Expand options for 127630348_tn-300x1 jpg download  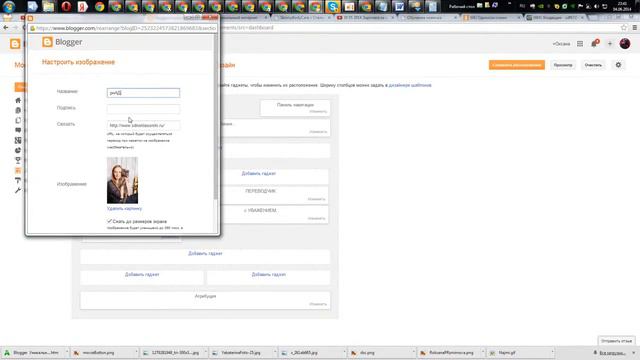[x=205, y=353]
